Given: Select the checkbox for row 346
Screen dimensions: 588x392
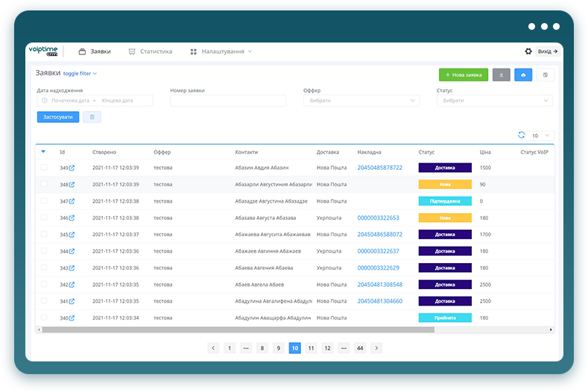Looking at the screenshot, I should tap(44, 218).
